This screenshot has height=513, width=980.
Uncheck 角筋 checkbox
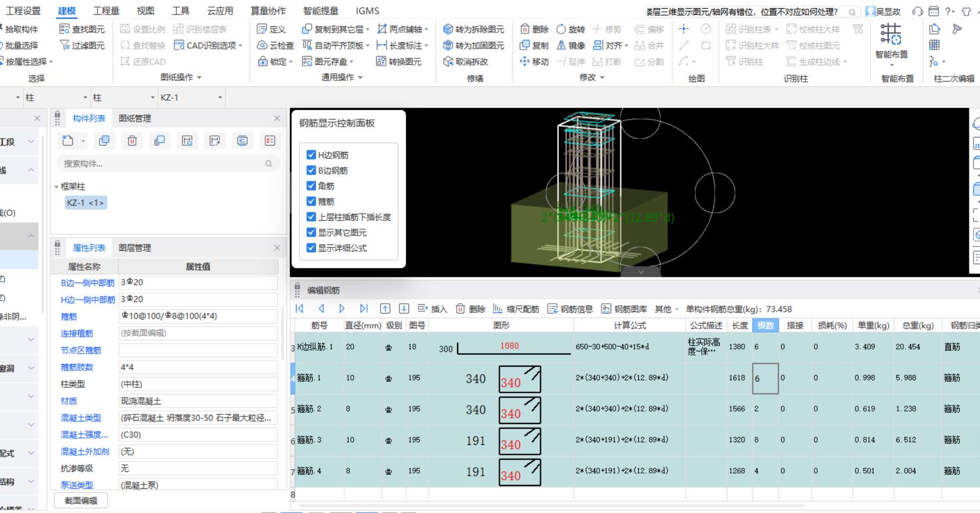click(x=311, y=186)
